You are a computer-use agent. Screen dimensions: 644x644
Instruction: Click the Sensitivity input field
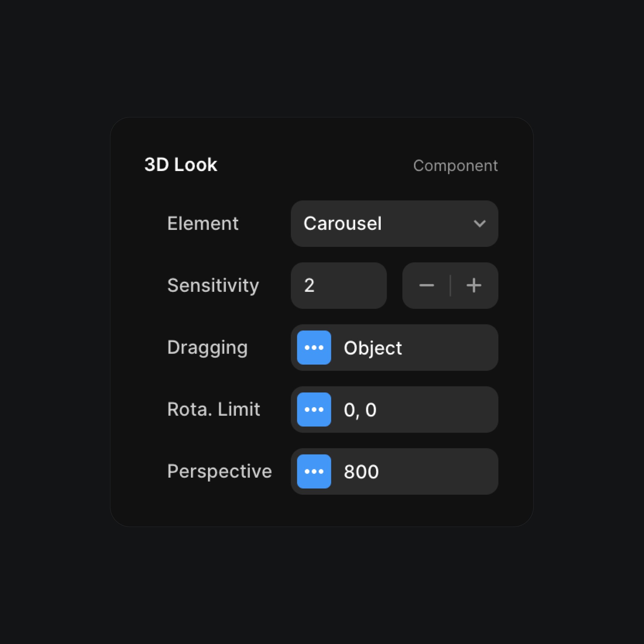coord(339,285)
